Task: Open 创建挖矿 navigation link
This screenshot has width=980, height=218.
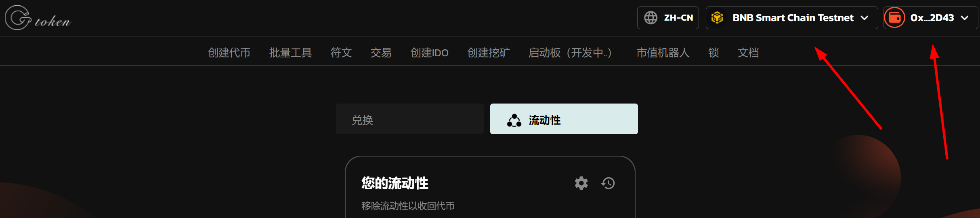Action: [488, 53]
